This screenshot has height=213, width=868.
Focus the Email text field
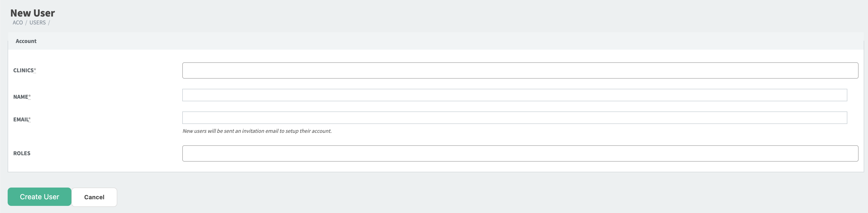coord(514,117)
